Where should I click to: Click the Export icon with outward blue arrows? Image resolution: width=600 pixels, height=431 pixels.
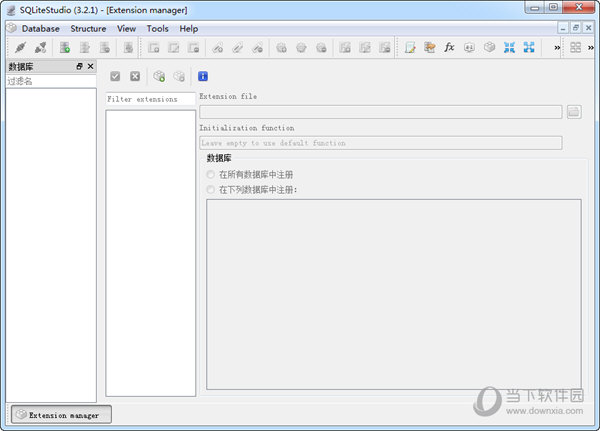click(529, 47)
